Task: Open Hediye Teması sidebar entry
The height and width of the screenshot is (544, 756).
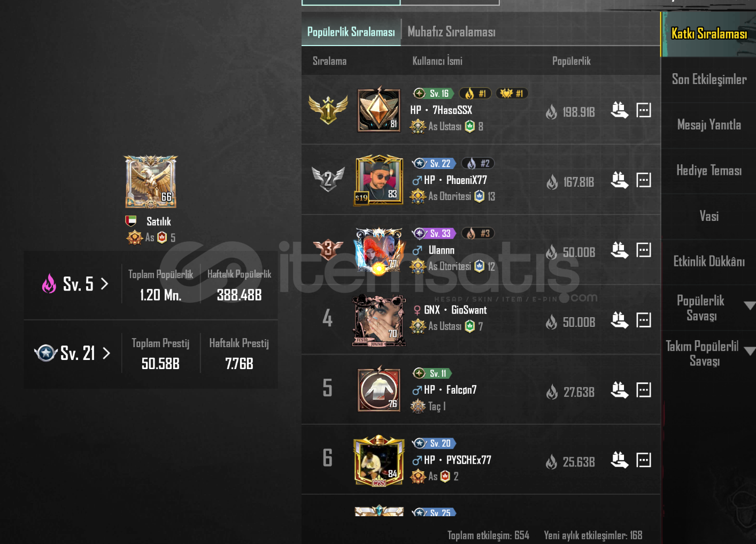Action: click(x=709, y=171)
